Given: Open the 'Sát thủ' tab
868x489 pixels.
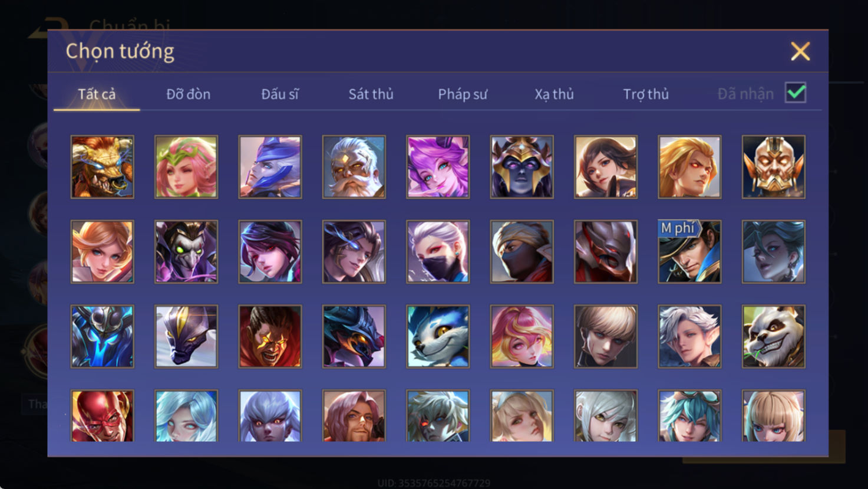Looking at the screenshot, I should coord(371,94).
